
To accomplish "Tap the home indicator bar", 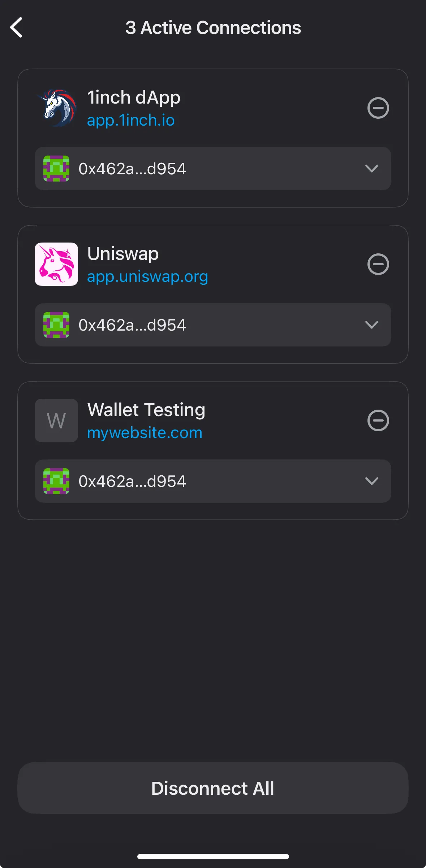I will pos(213,856).
